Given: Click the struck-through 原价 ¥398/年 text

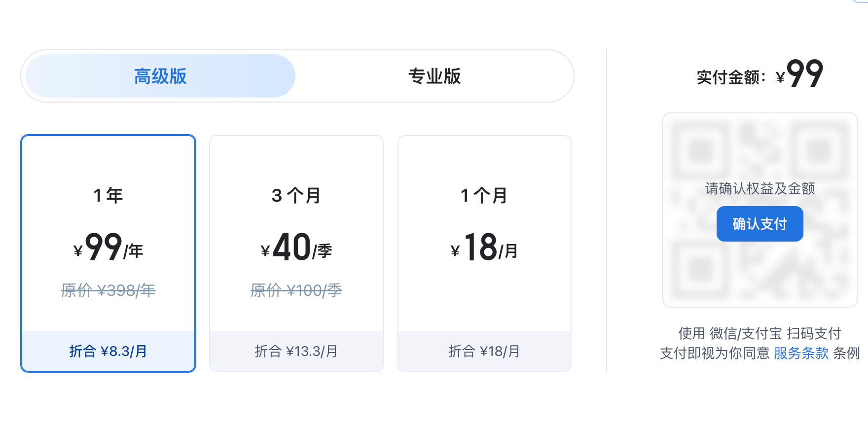Looking at the screenshot, I should pyautogui.click(x=108, y=290).
